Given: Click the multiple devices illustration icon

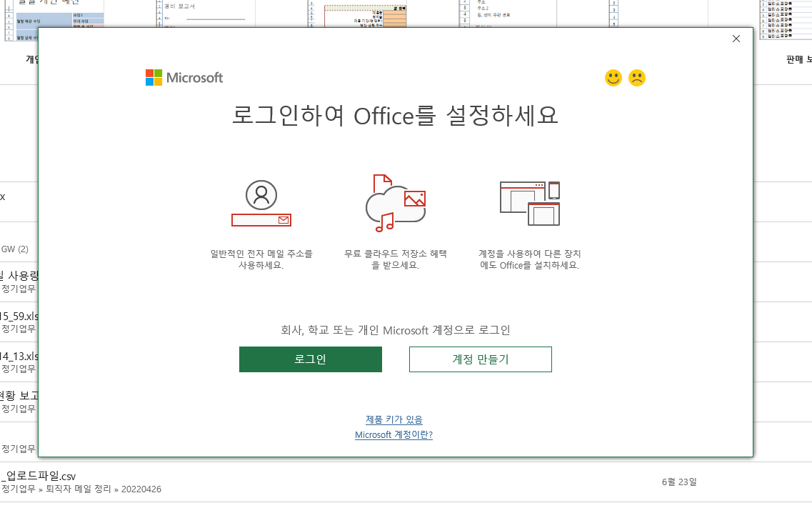Looking at the screenshot, I should click(530, 203).
